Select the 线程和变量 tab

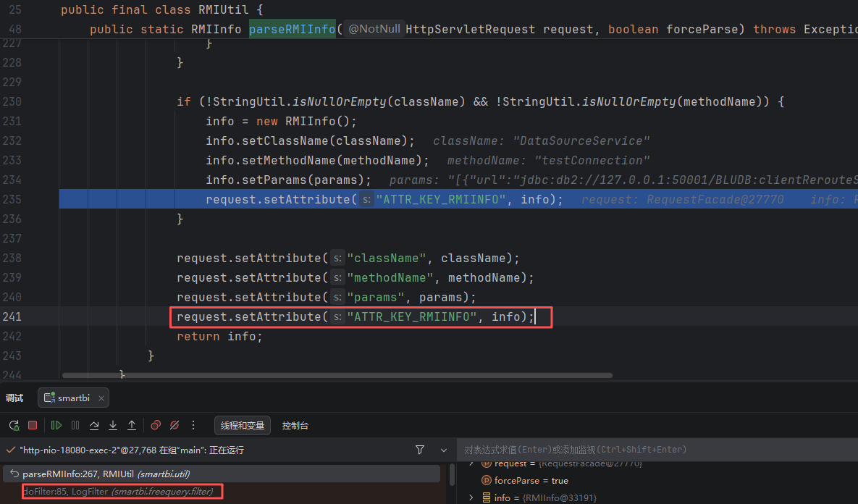point(243,426)
